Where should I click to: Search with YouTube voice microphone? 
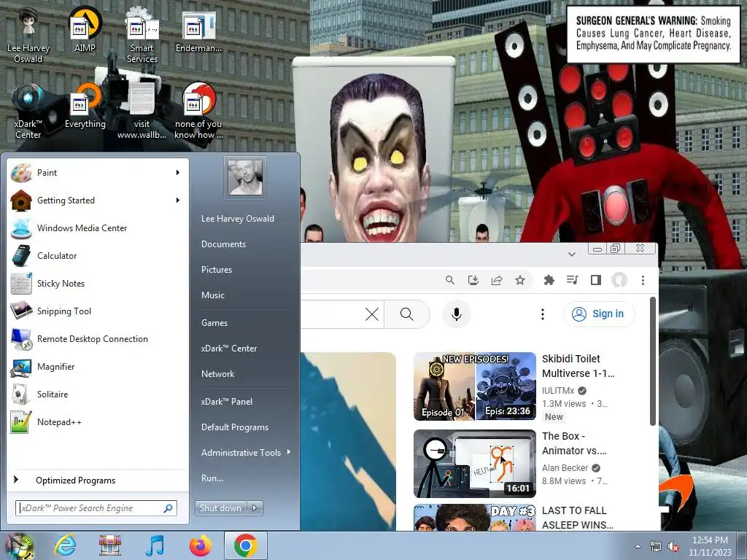(457, 314)
